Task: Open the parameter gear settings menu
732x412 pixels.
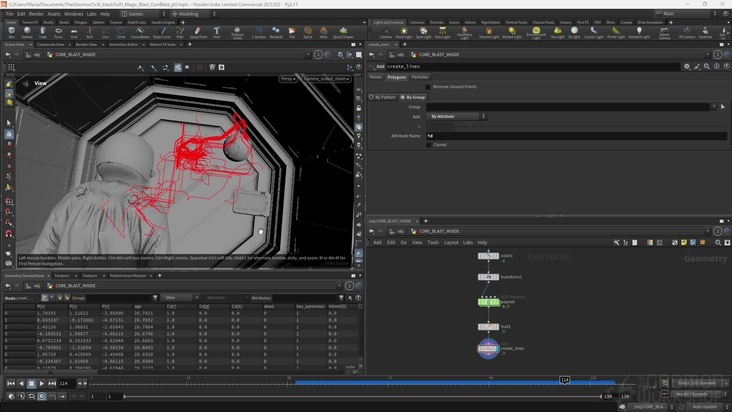Action: tap(687, 66)
